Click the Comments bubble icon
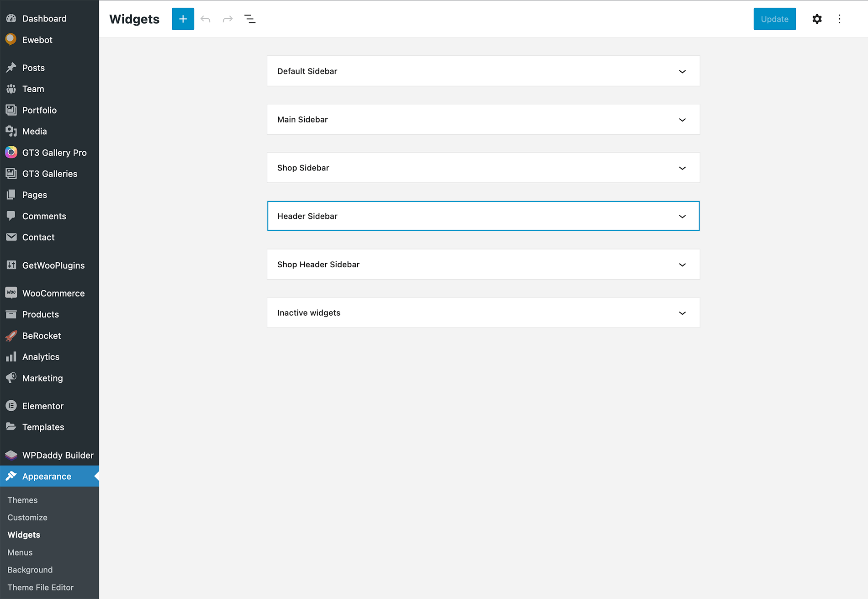The width and height of the screenshot is (868, 599). (x=11, y=216)
